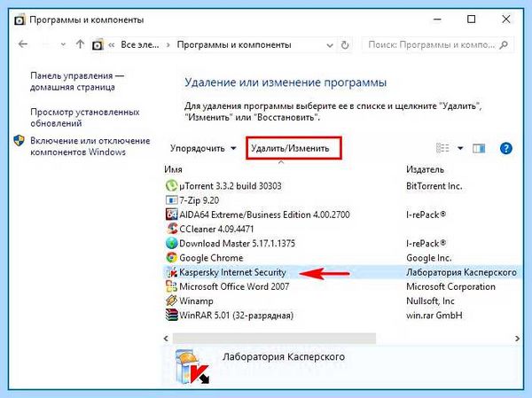This screenshot has width=532, height=398.
Task: Click the scrollbar left arrow
Action: pos(166,339)
